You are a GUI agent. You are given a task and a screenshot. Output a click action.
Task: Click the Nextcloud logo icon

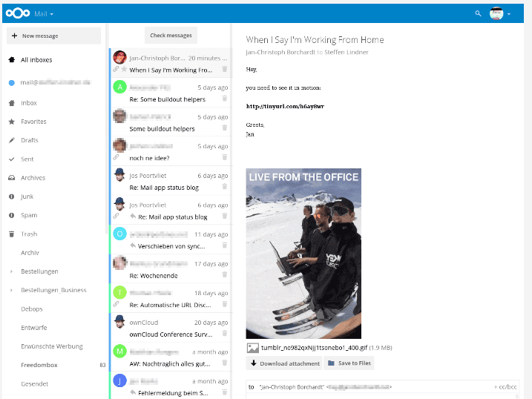click(18, 13)
